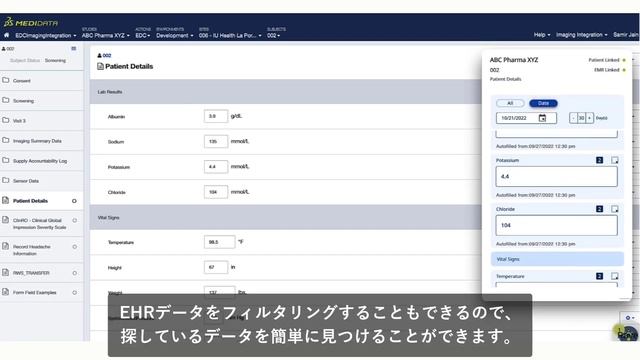This screenshot has width=640, height=360.
Task: Click status circle next to Record Headache Information
Action: tap(74, 247)
